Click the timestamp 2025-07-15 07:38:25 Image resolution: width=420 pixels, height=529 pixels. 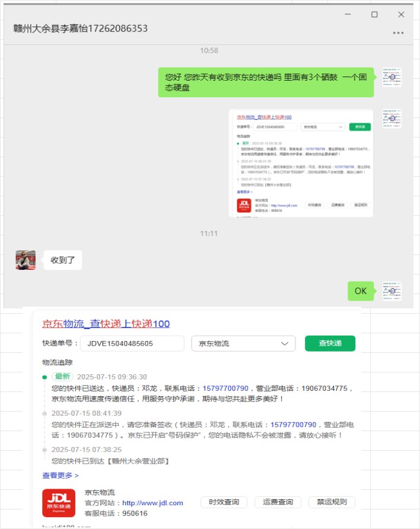pos(87,450)
